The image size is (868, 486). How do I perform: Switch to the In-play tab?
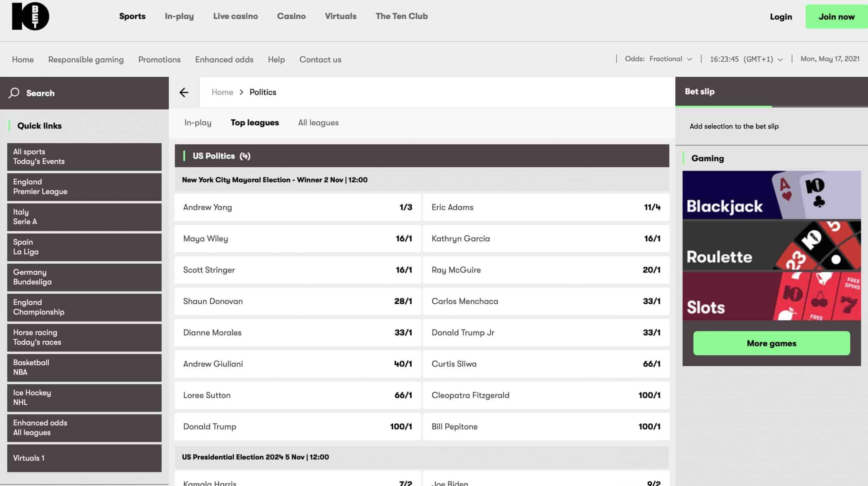coord(197,123)
